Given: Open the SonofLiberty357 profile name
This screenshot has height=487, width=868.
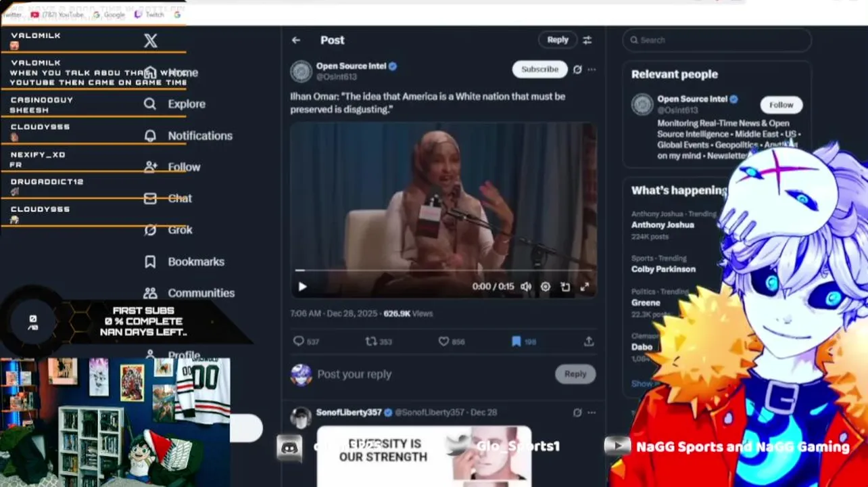Looking at the screenshot, I should tap(349, 412).
